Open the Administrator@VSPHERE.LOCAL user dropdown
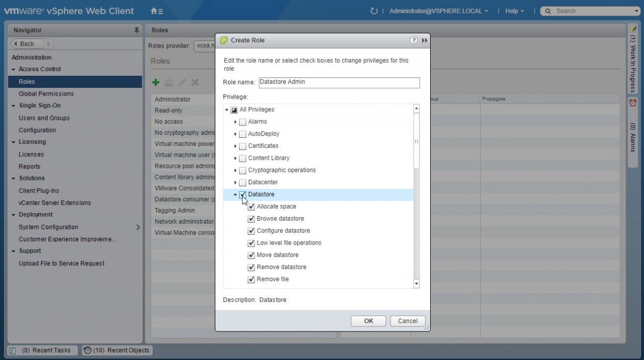The image size is (644, 360). pos(438,11)
